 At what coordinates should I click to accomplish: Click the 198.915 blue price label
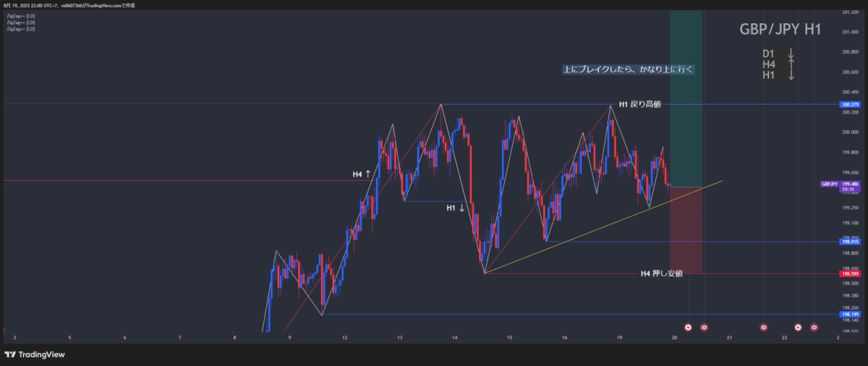click(x=850, y=242)
